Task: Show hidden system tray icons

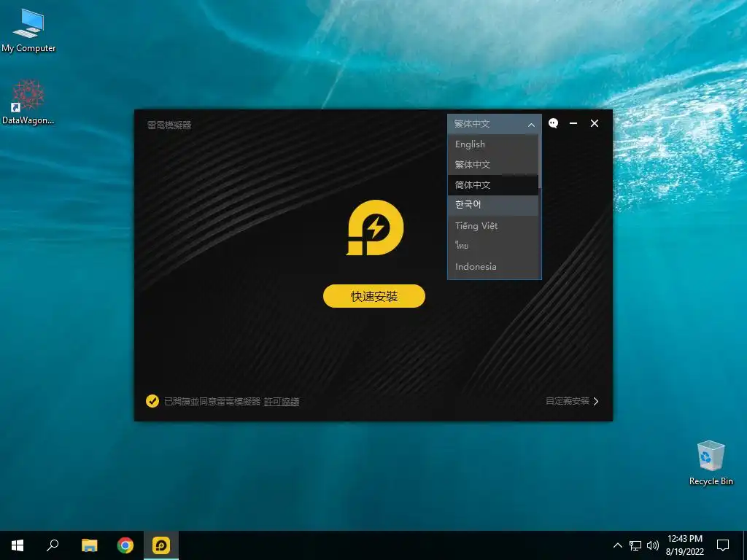Action: [617, 545]
